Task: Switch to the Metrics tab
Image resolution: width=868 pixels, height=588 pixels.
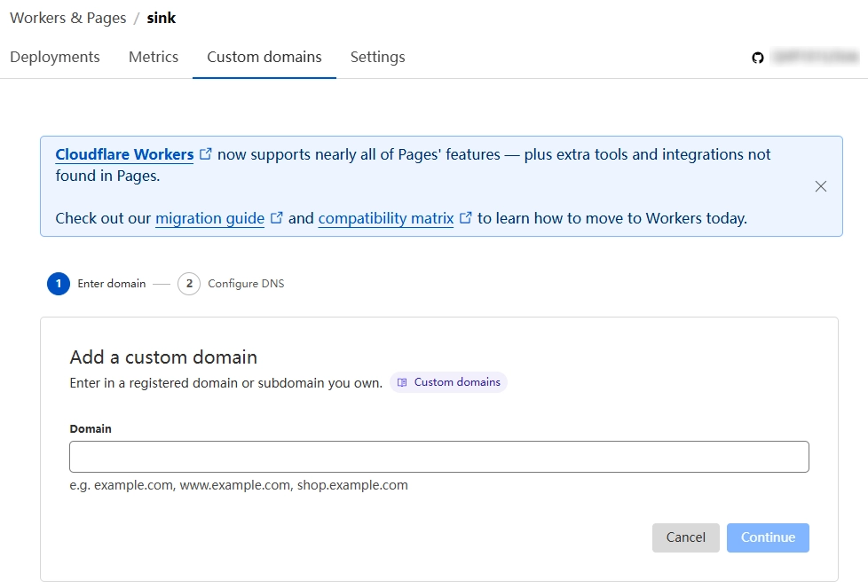Action: tap(154, 57)
